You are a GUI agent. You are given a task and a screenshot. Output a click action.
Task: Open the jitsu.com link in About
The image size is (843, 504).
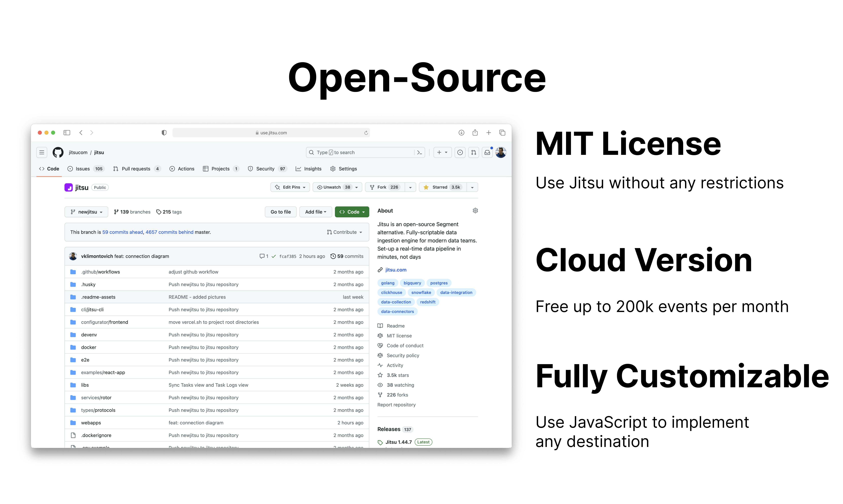396,270
